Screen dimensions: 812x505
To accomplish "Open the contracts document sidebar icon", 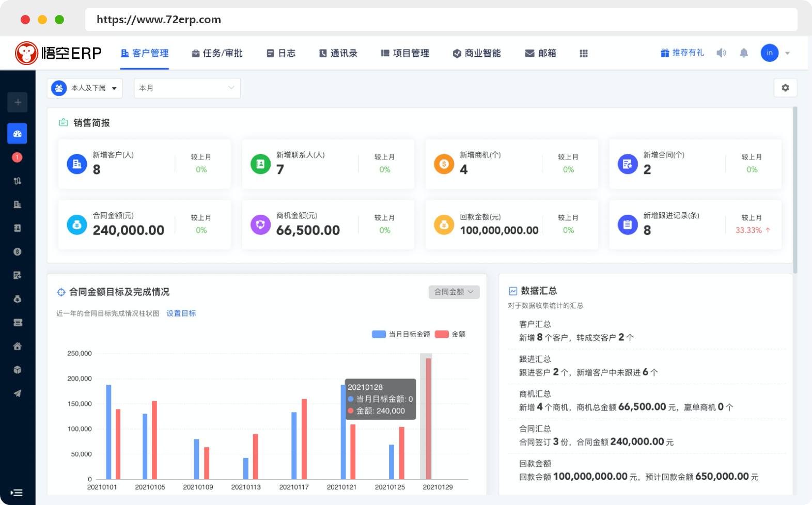I will (17, 276).
